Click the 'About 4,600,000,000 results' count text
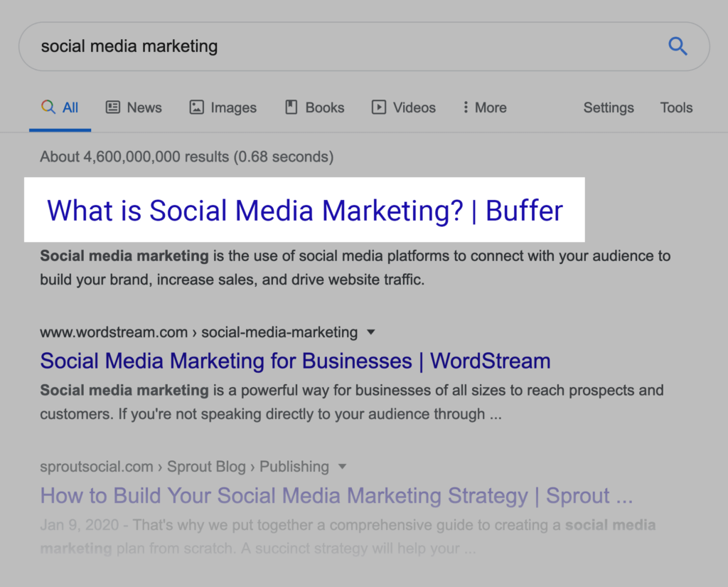728x587 pixels. 187,157
